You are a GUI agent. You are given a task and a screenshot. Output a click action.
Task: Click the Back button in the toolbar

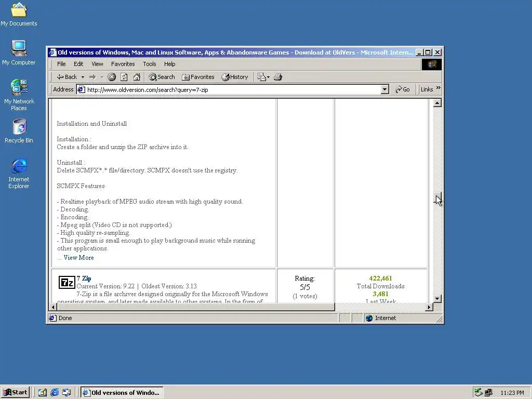(x=67, y=77)
